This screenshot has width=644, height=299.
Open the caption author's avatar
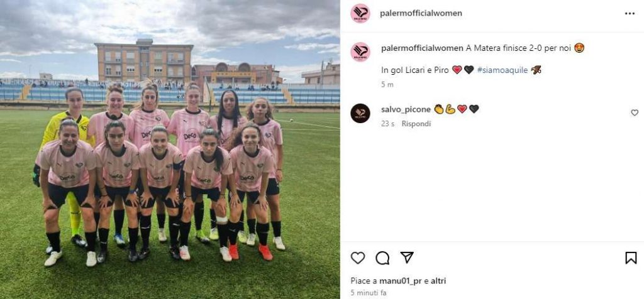(360, 52)
